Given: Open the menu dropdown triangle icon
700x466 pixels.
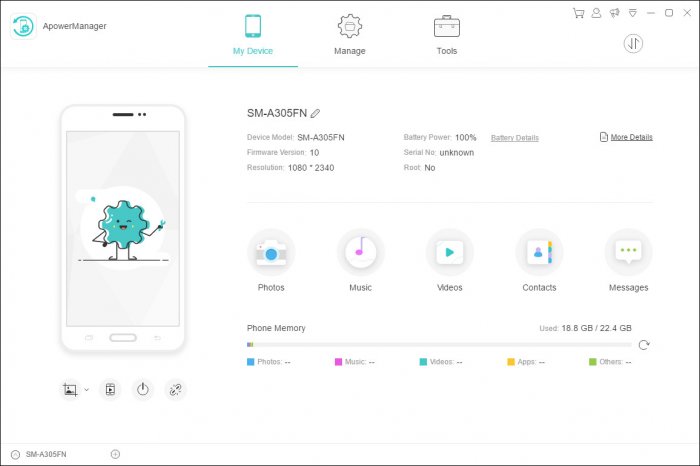Looking at the screenshot, I should pyautogui.click(x=633, y=13).
